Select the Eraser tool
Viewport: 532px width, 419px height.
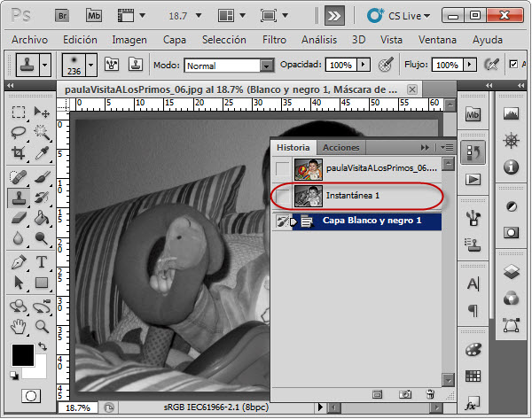(x=19, y=218)
